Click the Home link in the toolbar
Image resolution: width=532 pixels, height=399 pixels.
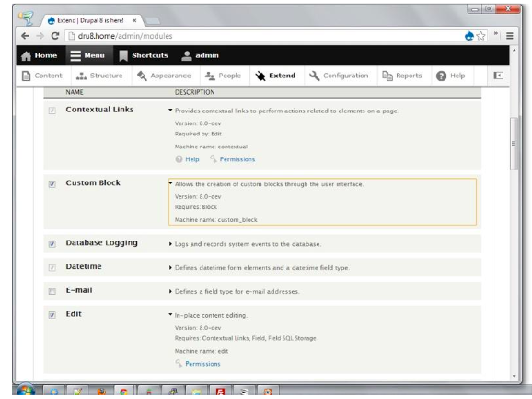point(46,55)
